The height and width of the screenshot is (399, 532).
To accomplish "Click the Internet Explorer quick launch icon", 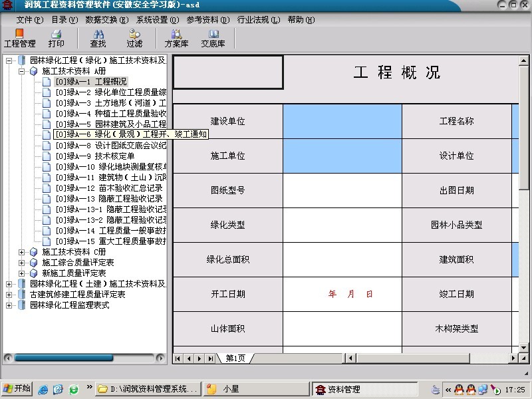I will [x=43, y=389].
